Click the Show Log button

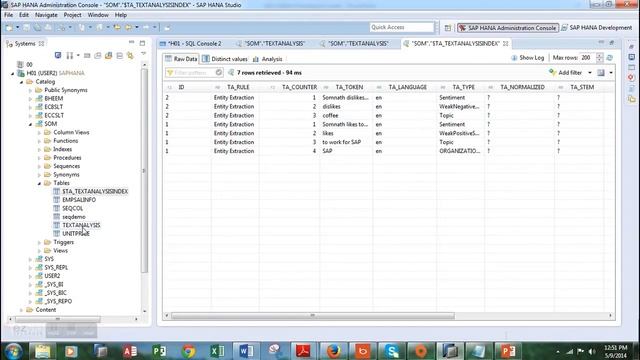527,58
